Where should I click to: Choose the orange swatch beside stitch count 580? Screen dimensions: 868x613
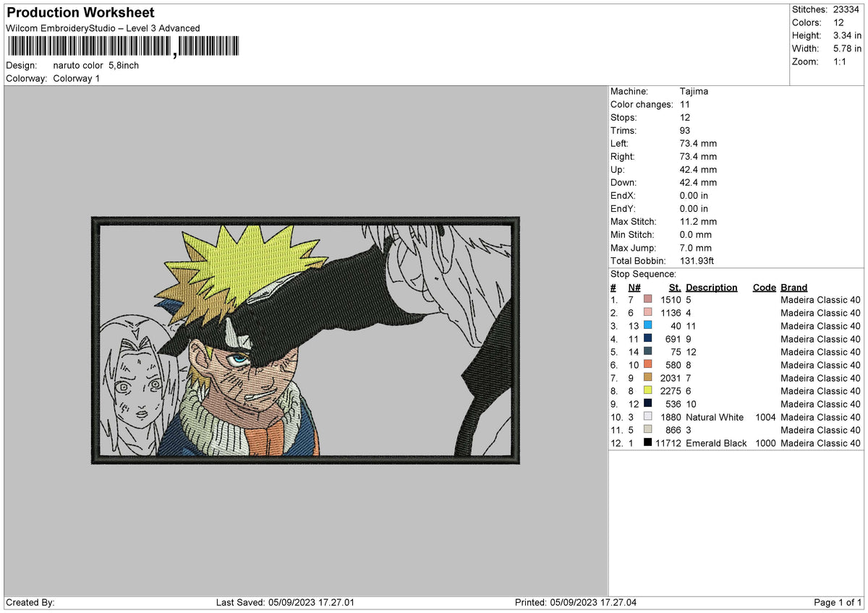point(647,365)
